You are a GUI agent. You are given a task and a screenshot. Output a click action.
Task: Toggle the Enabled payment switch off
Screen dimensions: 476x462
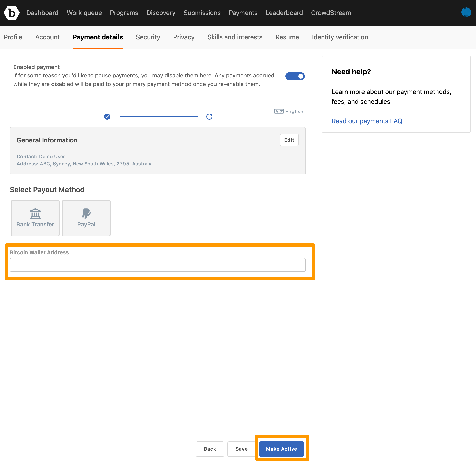click(x=296, y=76)
